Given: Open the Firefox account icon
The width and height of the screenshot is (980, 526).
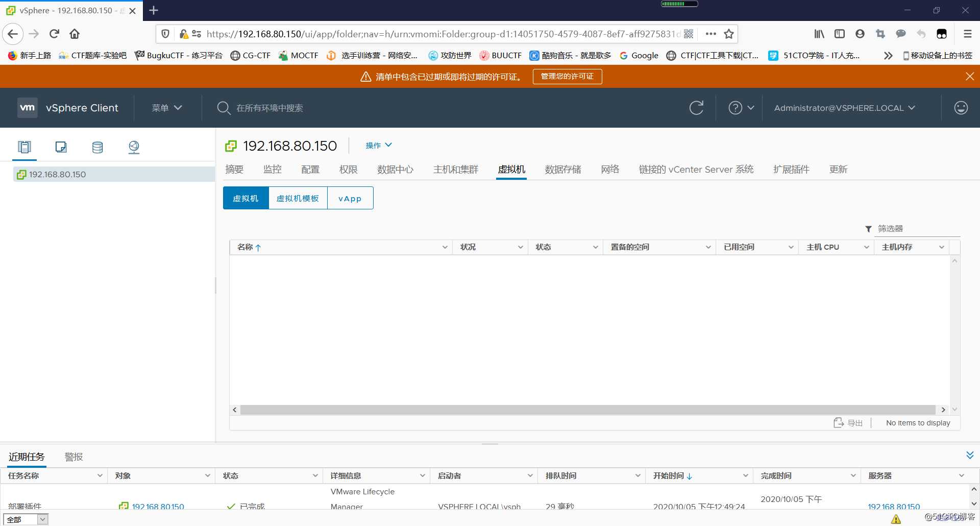Looking at the screenshot, I should [x=860, y=34].
